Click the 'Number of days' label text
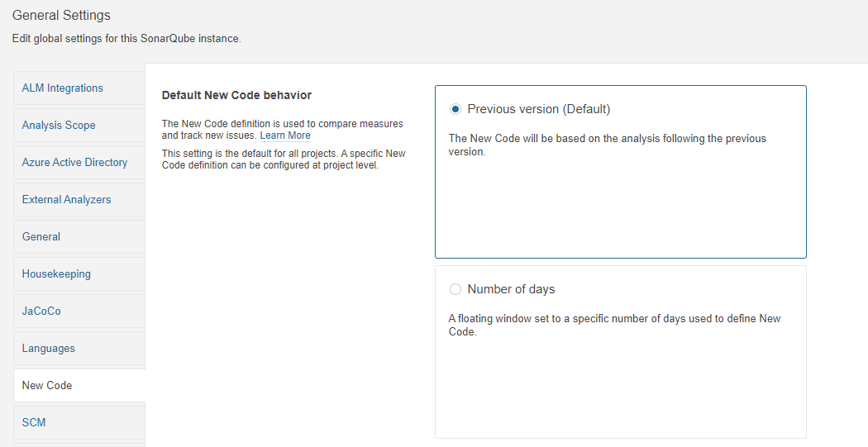The width and height of the screenshot is (868, 447). (511, 289)
